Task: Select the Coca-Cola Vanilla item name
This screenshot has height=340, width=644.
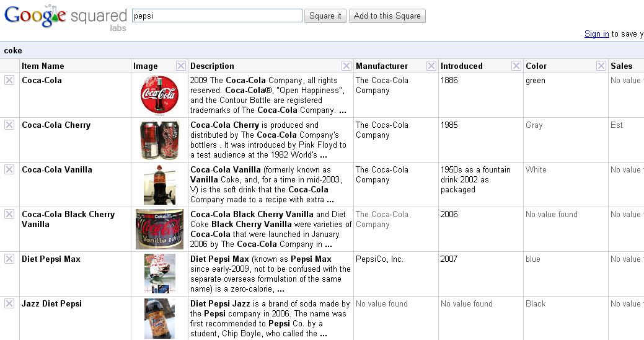Action: coord(56,169)
